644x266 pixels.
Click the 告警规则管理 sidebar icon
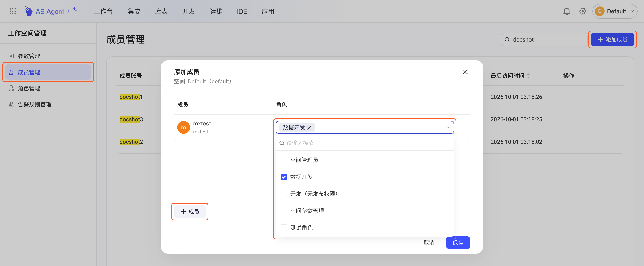pos(11,104)
